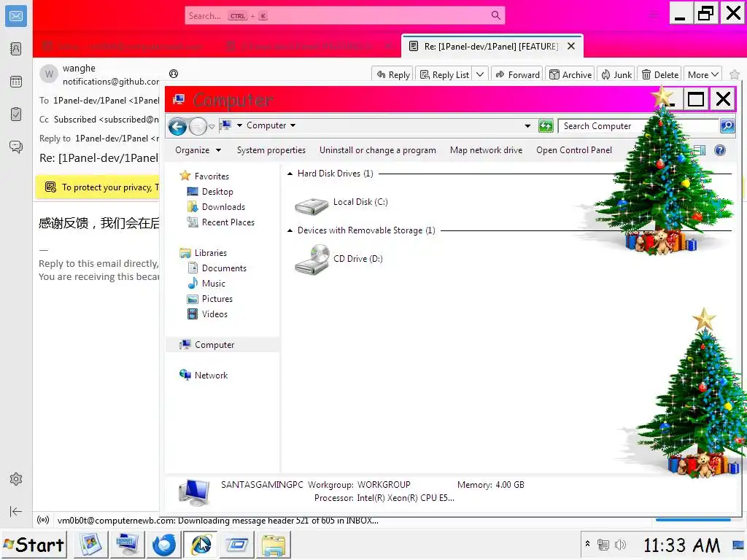Open Address Book in Thunderbird sidebar
This screenshot has height=560, width=747.
point(16,49)
